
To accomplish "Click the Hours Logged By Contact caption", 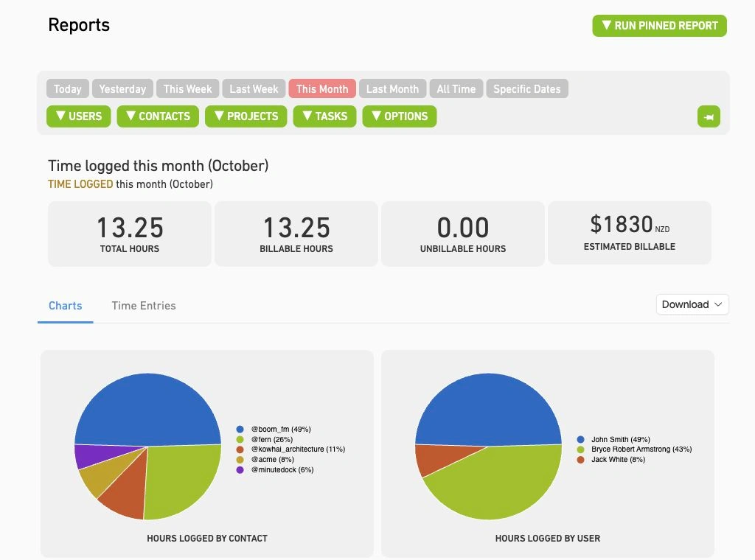I will coord(207,539).
